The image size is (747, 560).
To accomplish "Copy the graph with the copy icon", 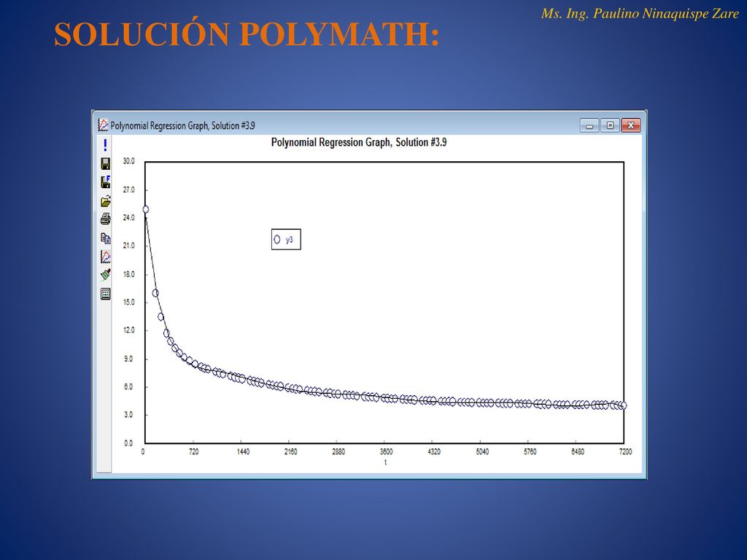I will (105, 238).
